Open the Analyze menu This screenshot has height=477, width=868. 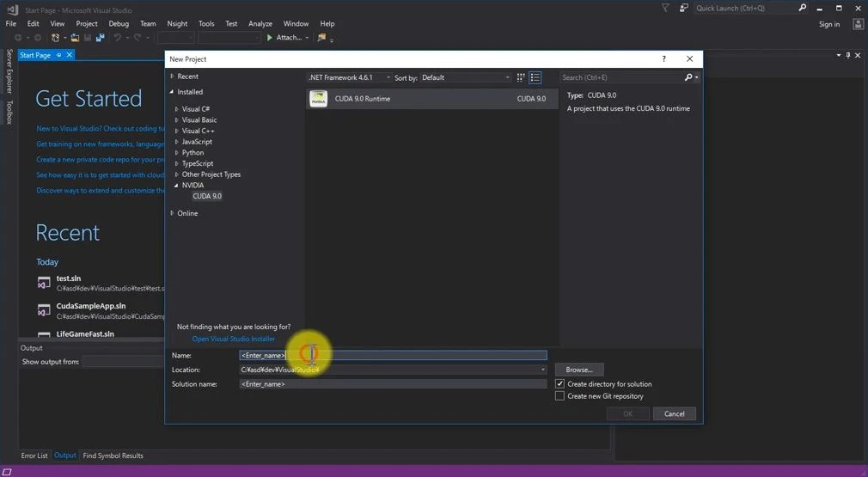(260, 23)
